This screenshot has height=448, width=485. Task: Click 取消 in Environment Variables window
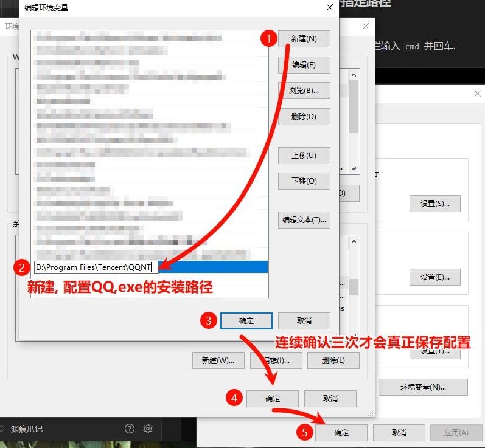330,399
